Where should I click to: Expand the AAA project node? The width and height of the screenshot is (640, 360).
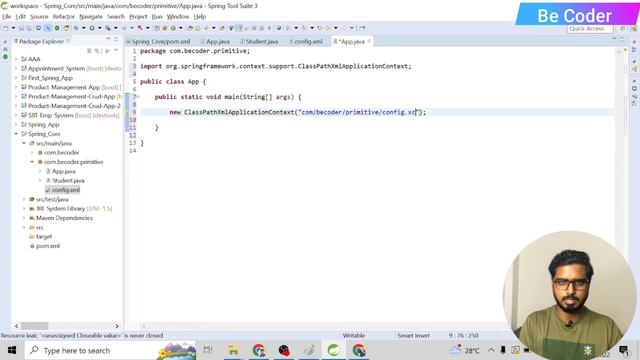16,59
